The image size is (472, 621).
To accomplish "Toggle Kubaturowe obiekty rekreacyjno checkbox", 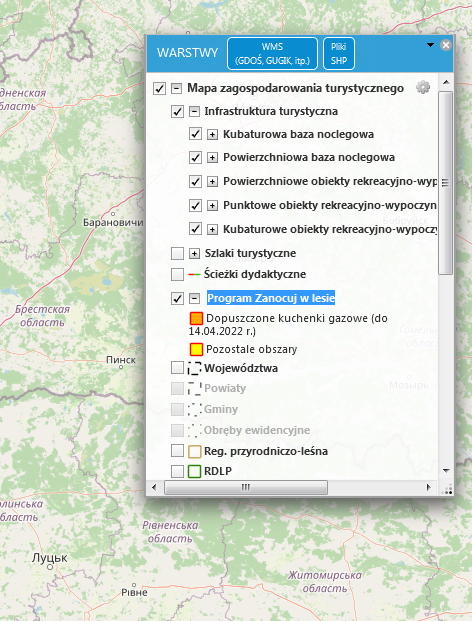I will pos(195,229).
